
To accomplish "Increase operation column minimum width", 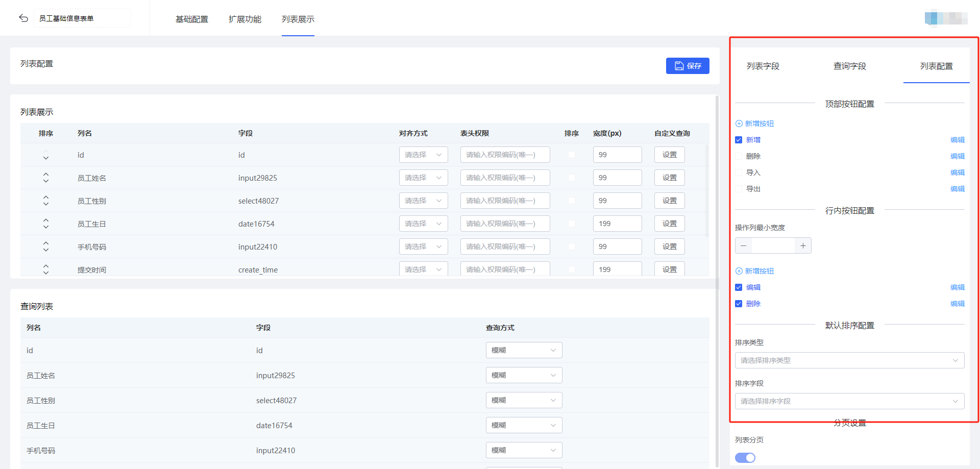I will click(x=803, y=246).
